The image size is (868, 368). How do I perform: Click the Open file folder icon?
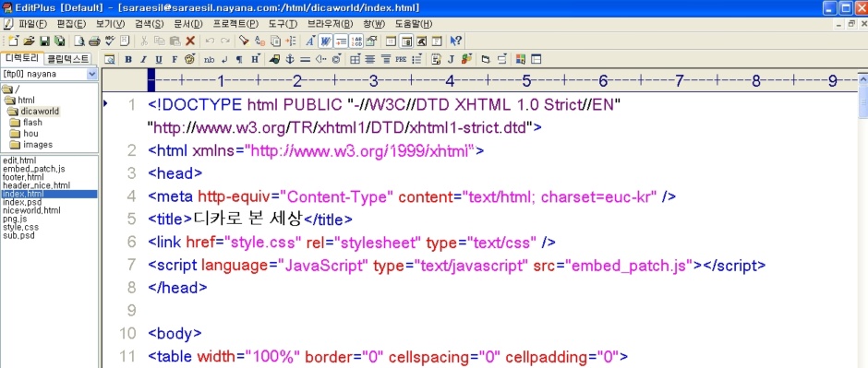click(x=30, y=41)
